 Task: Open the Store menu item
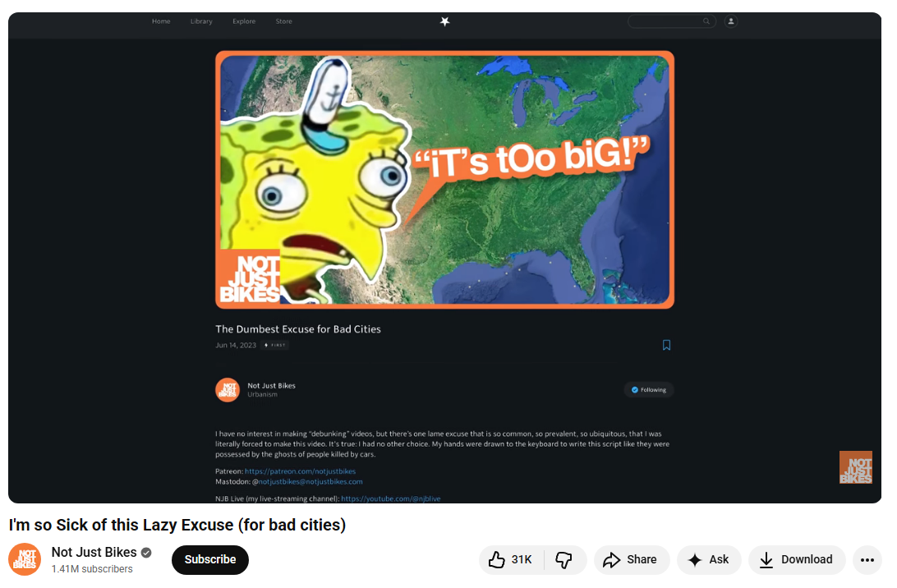click(x=283, y=21)
